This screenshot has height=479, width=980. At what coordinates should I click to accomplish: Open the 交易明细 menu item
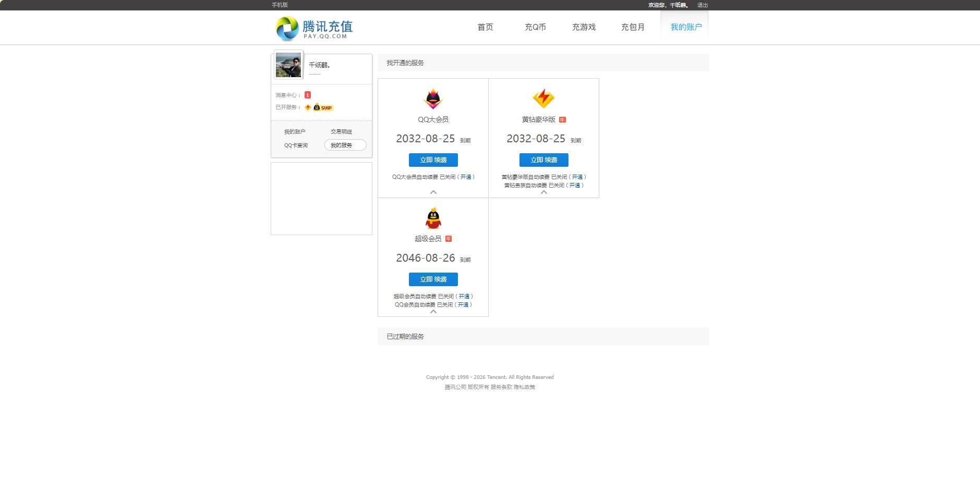point(341,131)
